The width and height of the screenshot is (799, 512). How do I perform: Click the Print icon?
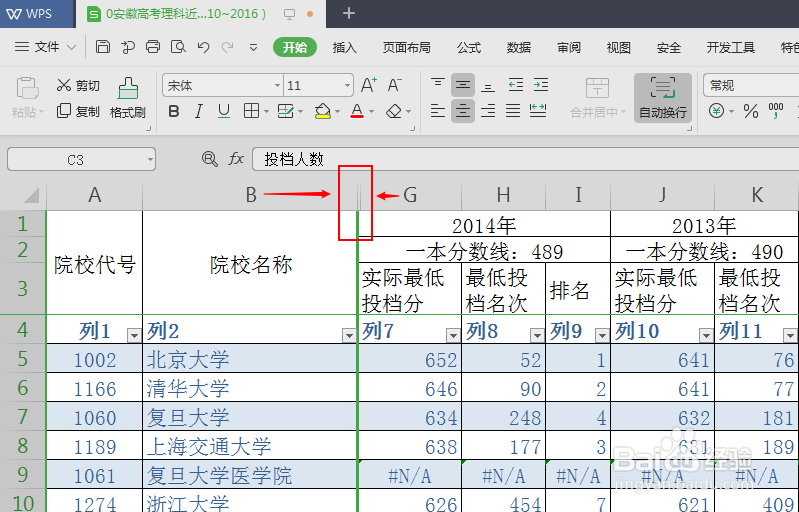pyautogui.click(x=153, y=47)
